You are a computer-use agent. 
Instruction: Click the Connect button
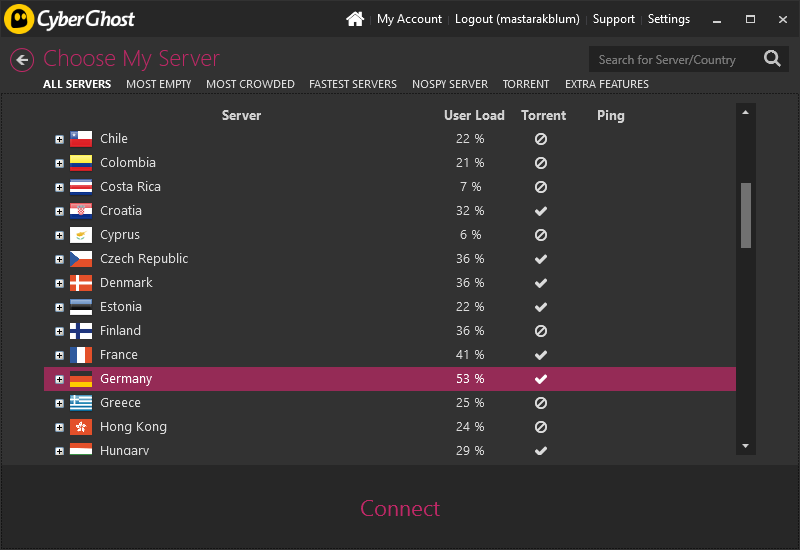(400, 508)
